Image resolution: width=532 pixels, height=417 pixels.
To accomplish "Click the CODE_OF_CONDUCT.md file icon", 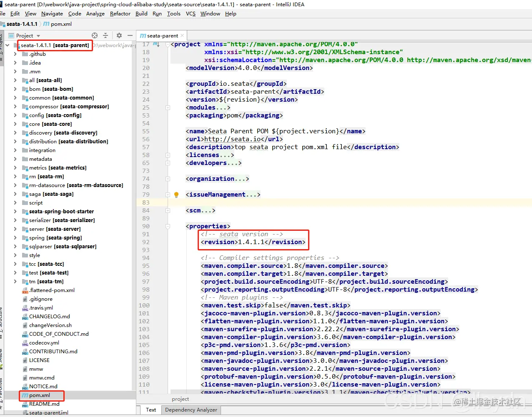I will (25, 334).
